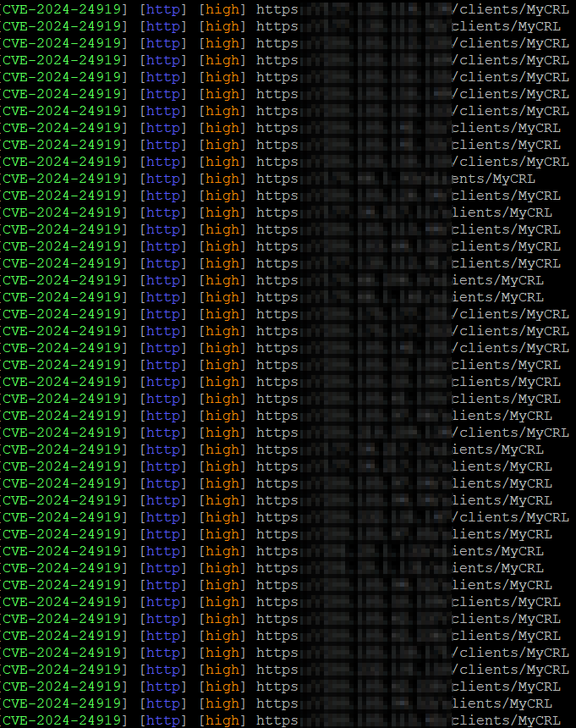Click the path text reading exactly "ents/MyCRL"
The image size is (576, 728).
(493, 179)
